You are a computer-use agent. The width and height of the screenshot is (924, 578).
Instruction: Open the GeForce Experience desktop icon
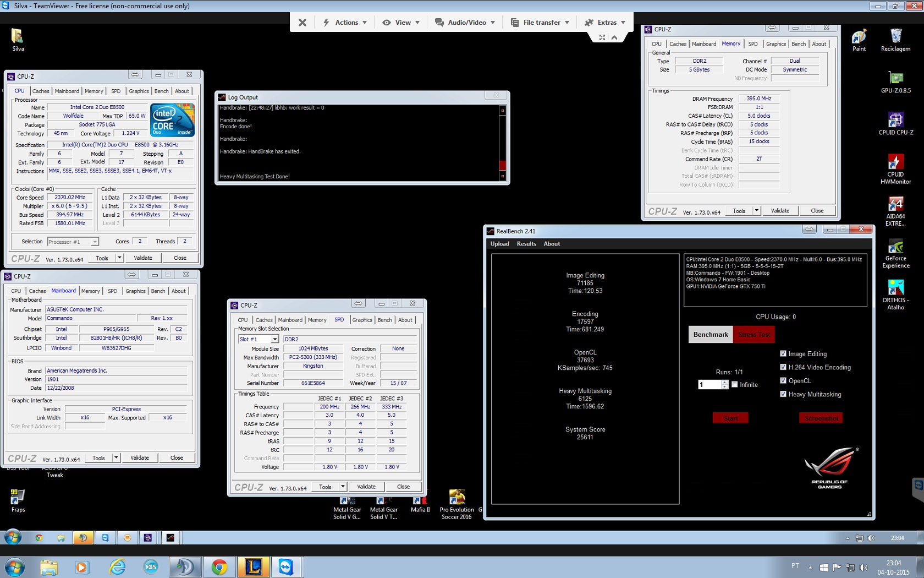895,253
